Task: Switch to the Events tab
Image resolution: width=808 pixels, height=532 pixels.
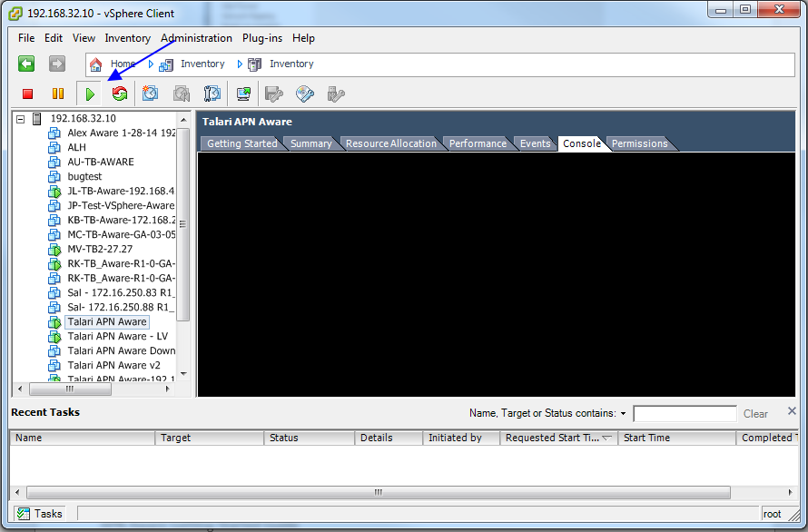Action: (x=535, y=143)
